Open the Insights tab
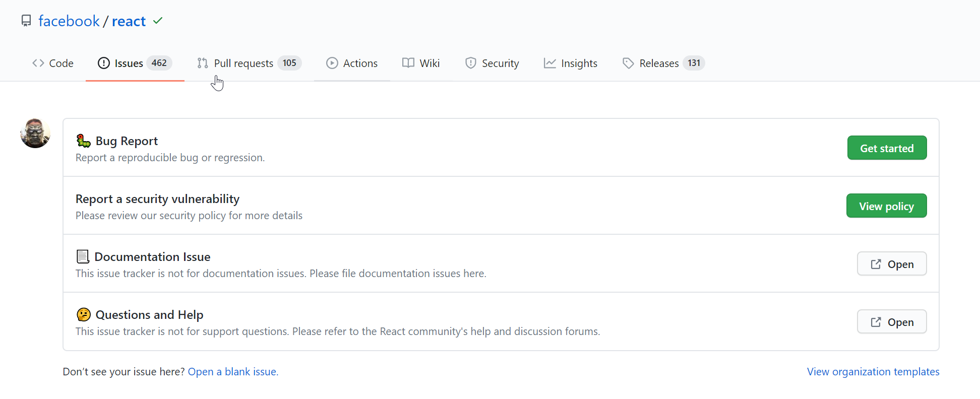980x399 pixels. click(x=571, y=63)
